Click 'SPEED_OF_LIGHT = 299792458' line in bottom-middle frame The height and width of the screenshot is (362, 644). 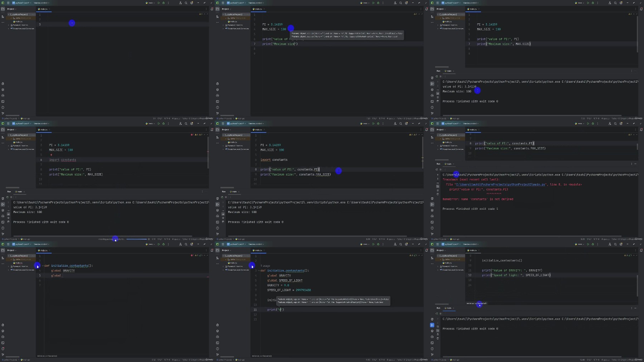(x=289, y=290)
